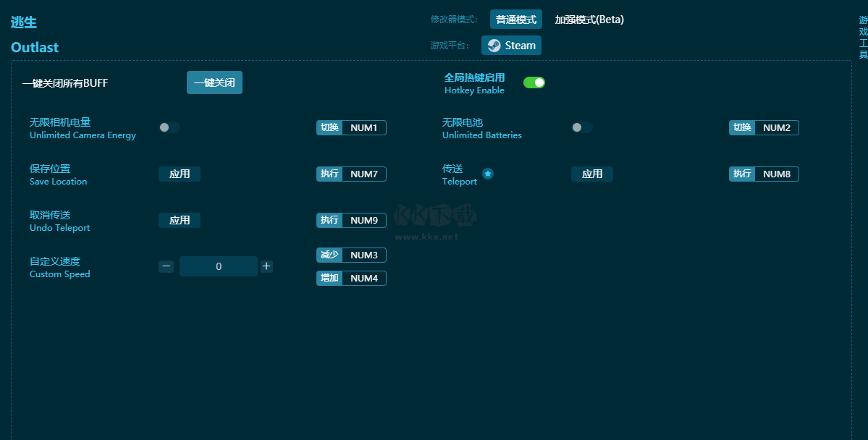Image resolution: width=868 pixels, height=440 pixels.
Task: Open the 游戏工具 side tab
Action: (863, 37)
